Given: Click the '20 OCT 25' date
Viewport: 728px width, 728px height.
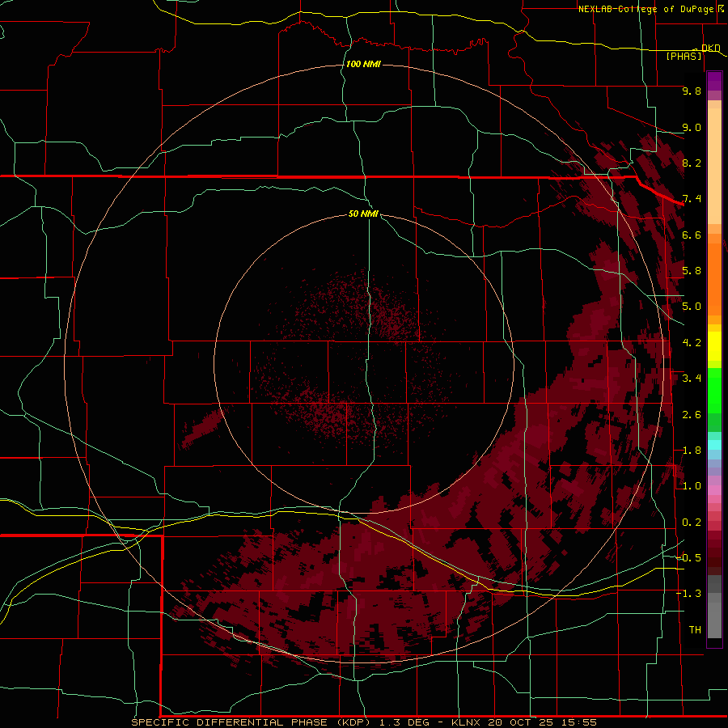Looking at the screenshot, I should coord(518,722).
